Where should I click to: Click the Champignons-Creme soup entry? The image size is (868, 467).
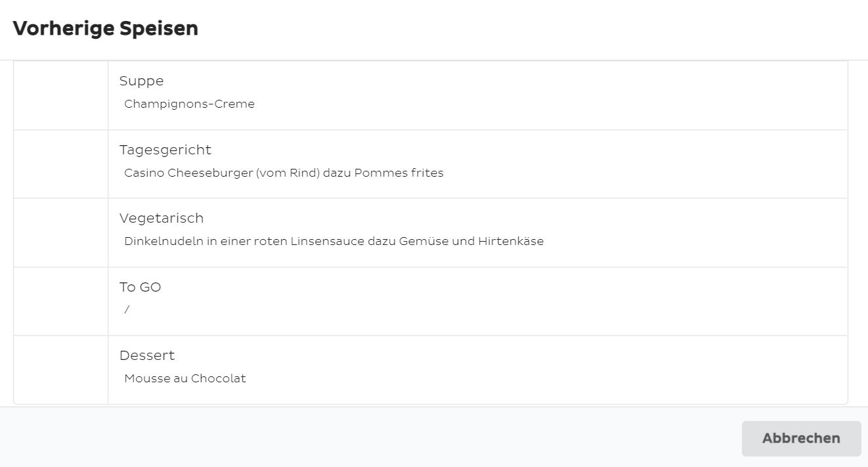pos(189,104)
